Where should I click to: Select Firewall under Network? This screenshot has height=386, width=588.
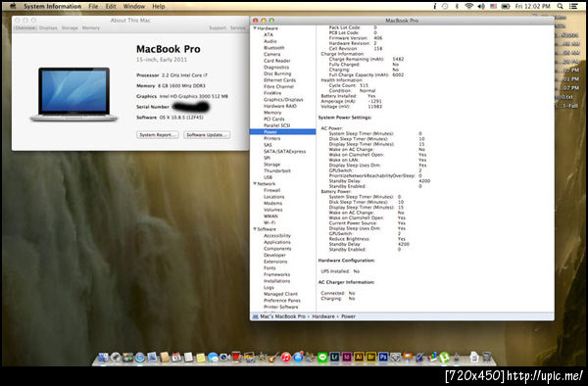click(x=271, y=190)
